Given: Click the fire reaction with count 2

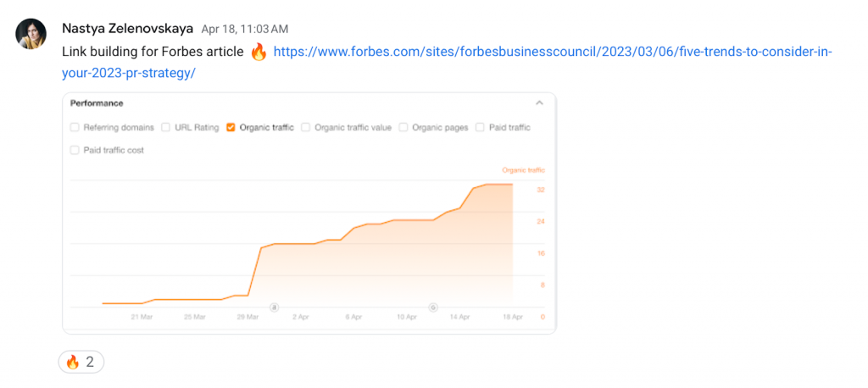Looking at the screenshot, I should [81, 362].
